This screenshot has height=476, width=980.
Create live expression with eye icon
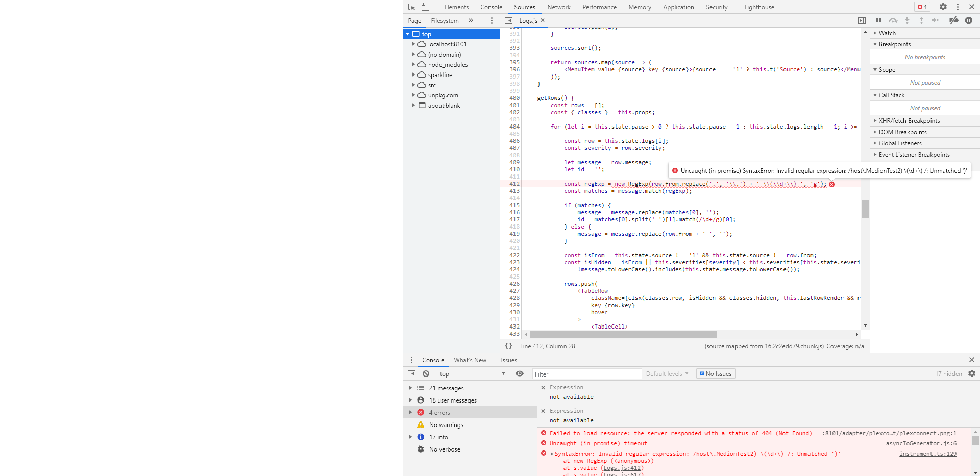(520, 374)
